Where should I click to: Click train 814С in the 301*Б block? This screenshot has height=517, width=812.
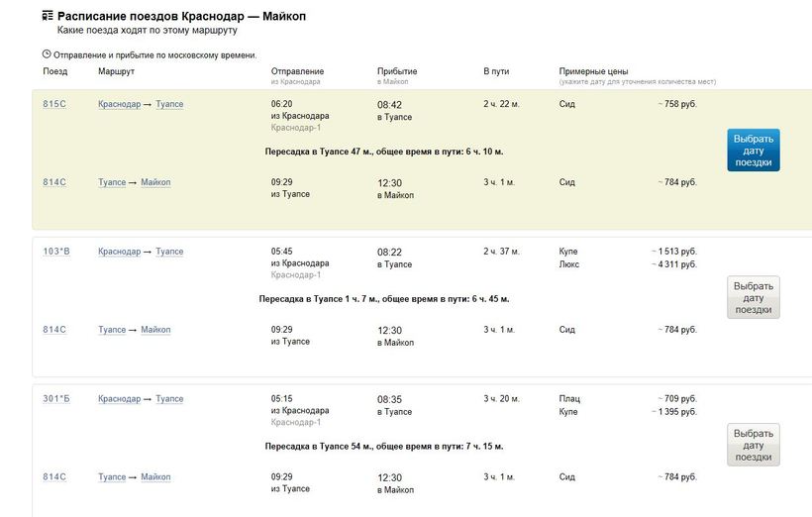pyautogui.click(x=54, y=477)
